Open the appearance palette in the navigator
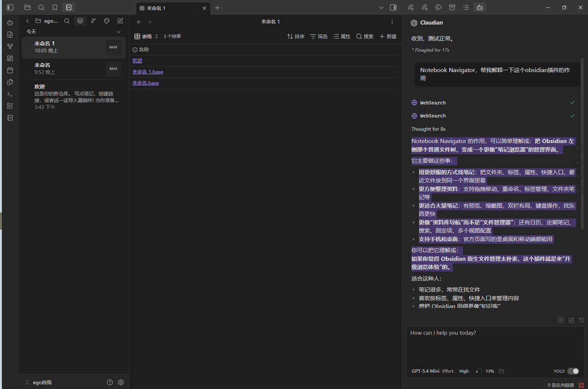 pos(107,21)
